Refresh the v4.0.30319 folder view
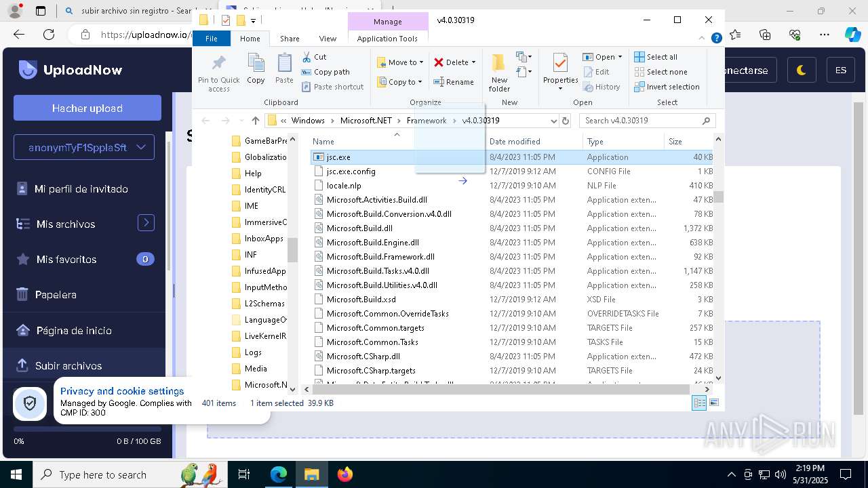The image size is (868, 488). 566,121
